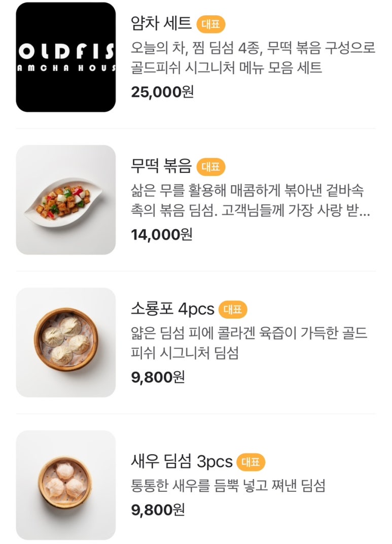392x544 pixels.
Task: Select the 무떡 볶음 menu title
Action: pyautogui.click(x=161, y=166)
